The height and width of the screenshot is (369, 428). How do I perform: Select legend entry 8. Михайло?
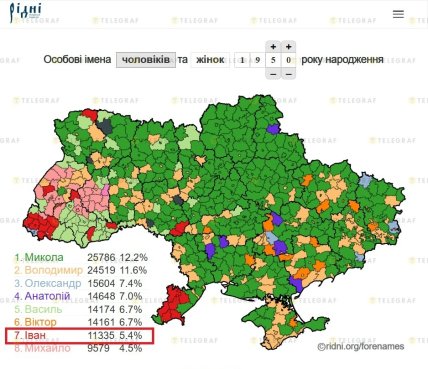tap(42, 348)
